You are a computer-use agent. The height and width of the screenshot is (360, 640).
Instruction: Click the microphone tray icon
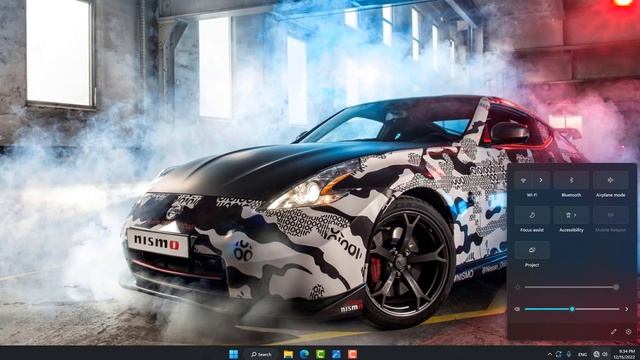(569, 354)
